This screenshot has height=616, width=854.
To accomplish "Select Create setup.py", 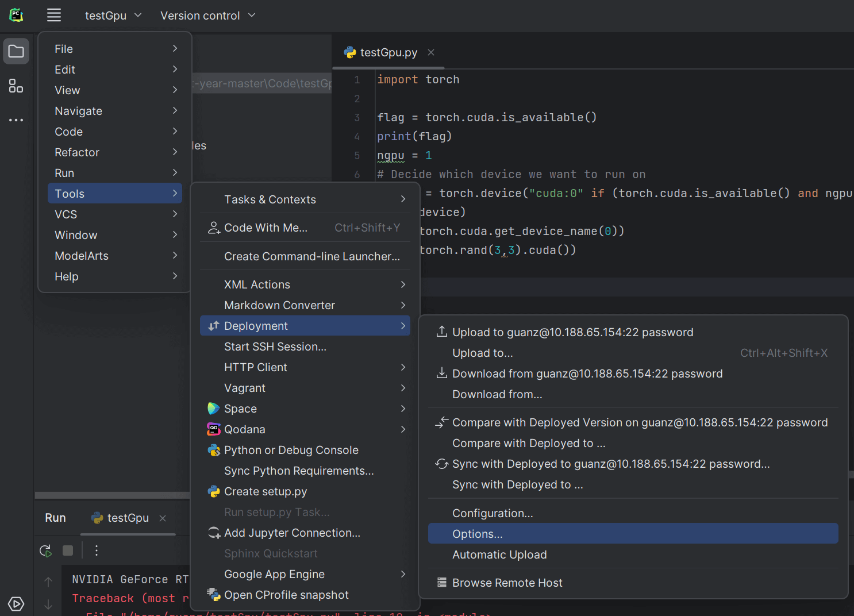I will (x=305, y=491).
